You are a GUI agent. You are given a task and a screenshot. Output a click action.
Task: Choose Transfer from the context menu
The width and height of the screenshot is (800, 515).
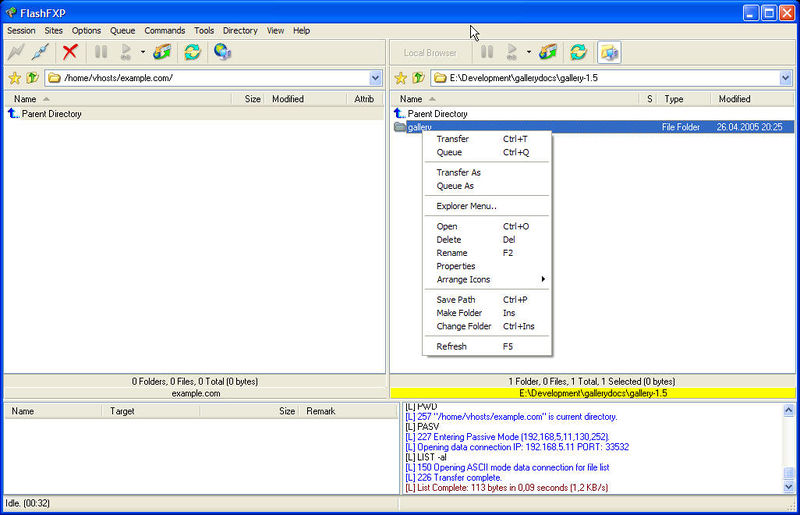tap(487, 139)
